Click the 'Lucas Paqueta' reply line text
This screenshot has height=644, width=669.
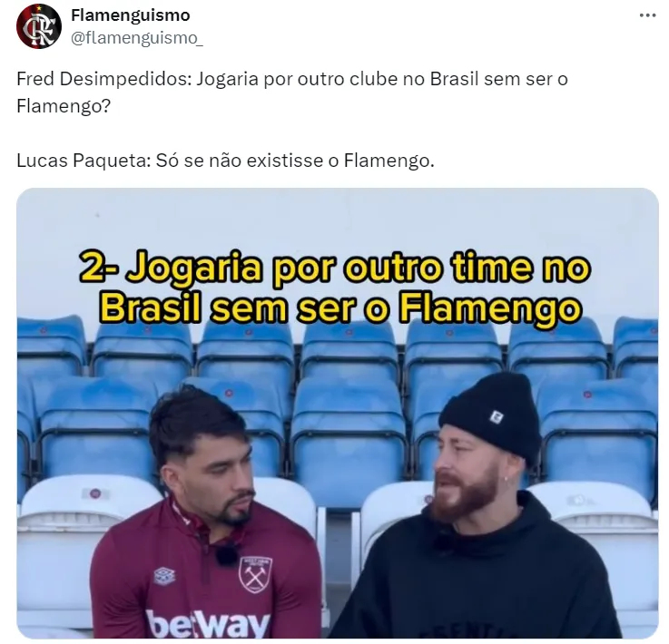pos(225,161)
